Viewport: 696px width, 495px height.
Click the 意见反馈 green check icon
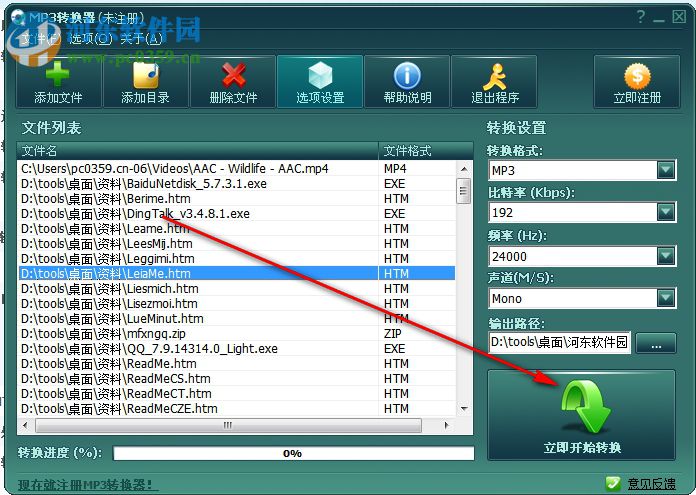614,483
